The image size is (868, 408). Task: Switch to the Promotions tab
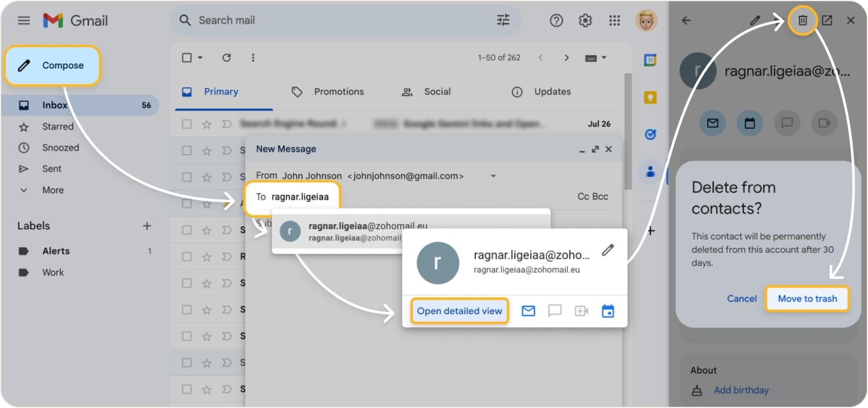338,91
